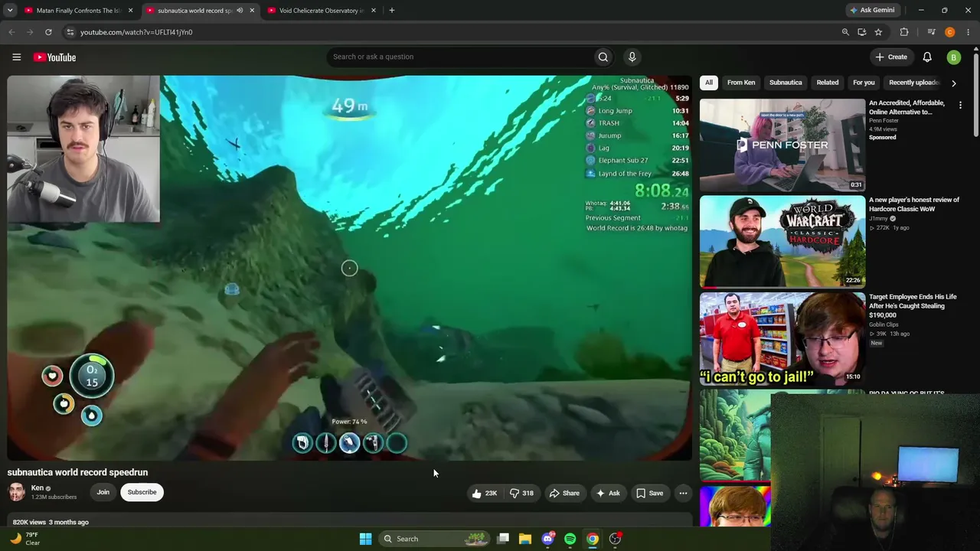Open the Hardcore Classic WoW video thumbnail
This screenshot has width=980, height=551.
coord(782,242)
